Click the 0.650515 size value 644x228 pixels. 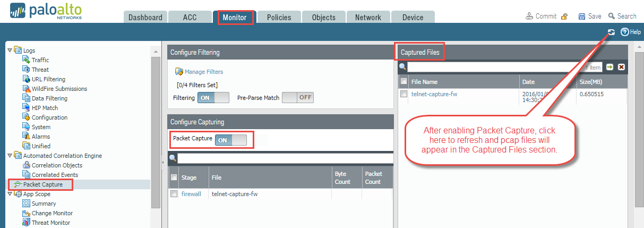coord(592,94)
